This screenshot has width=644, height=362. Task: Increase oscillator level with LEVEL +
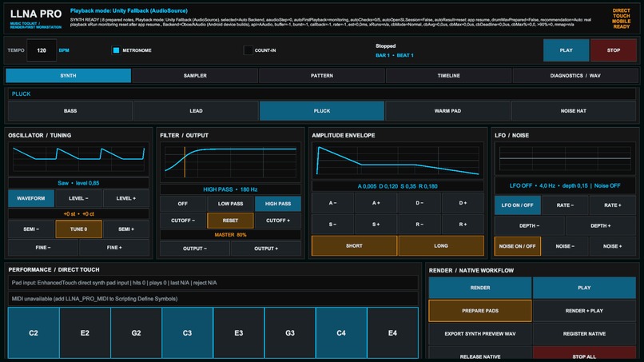coord(126,198)
